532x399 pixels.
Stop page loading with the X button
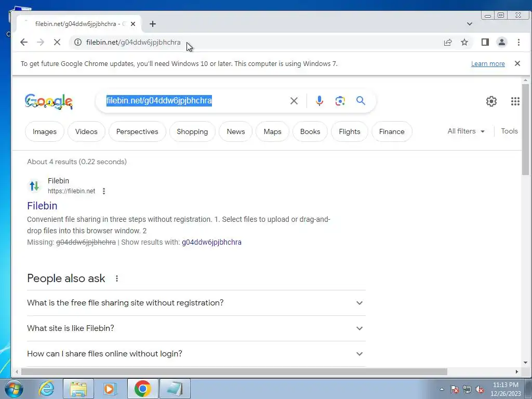57,42
